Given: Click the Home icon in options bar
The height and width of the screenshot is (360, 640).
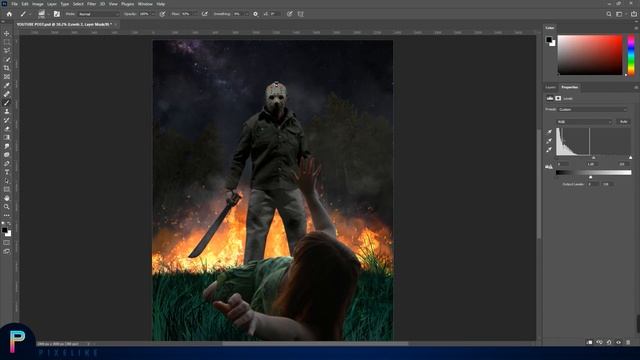Looking at the screenshot, I should [x=9, y=14].
